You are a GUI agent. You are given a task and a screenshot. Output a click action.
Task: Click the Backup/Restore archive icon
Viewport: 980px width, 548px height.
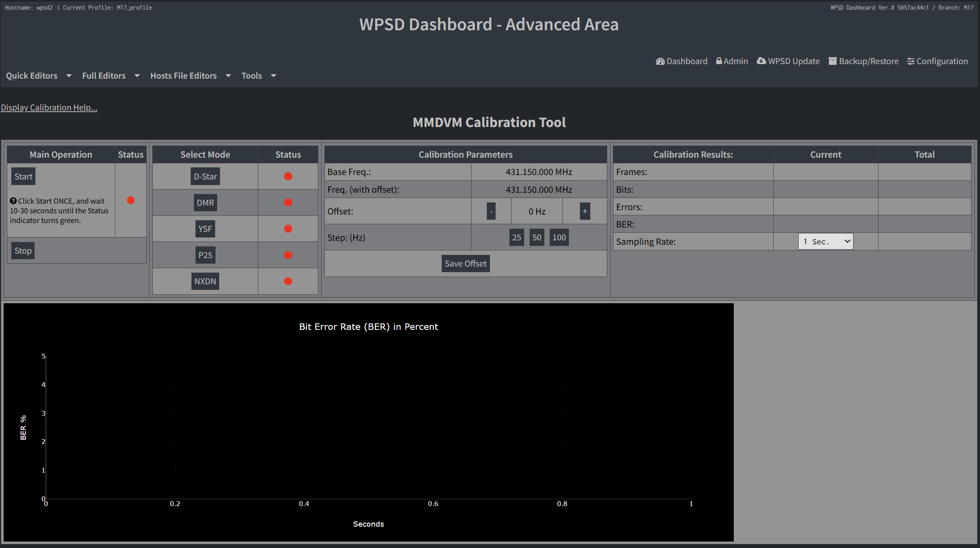coord(832,61)
